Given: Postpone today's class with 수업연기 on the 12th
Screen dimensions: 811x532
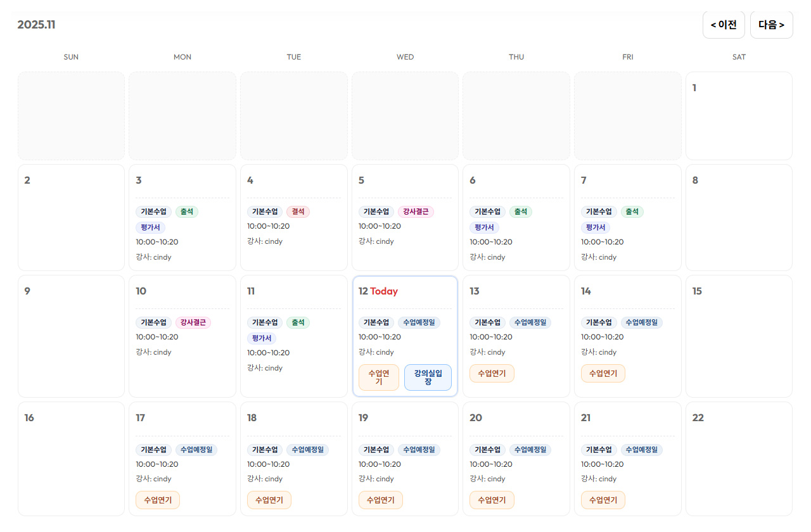Looking at the screenshot, I should pyautogui.click(x=379, y=377).
